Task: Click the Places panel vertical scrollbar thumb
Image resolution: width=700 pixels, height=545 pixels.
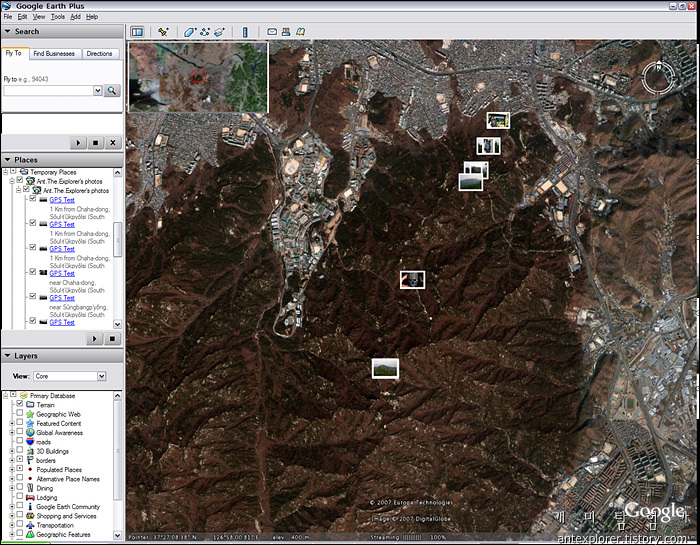Action: tap(117, 239)
